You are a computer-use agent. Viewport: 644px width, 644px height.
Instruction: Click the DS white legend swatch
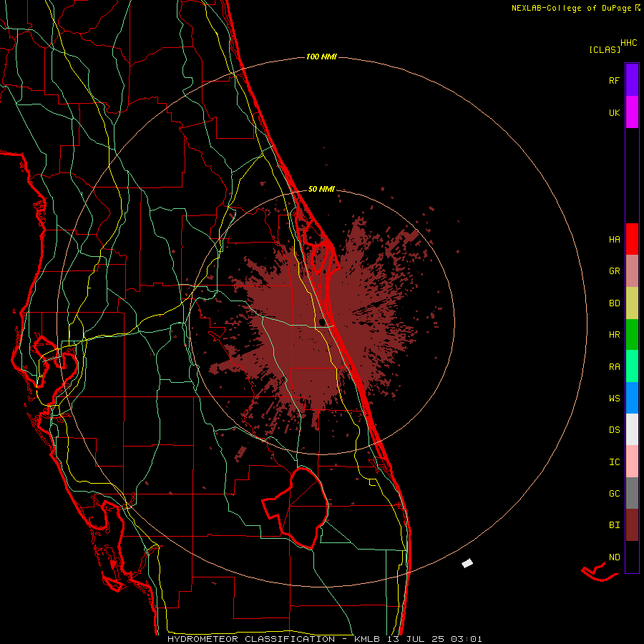point(632,429)
